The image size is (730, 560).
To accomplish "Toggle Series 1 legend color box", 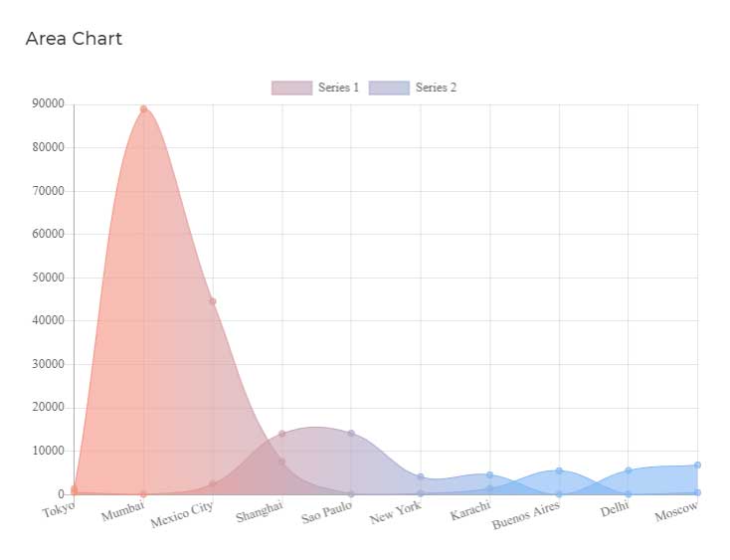I will [x=291, y=88].
